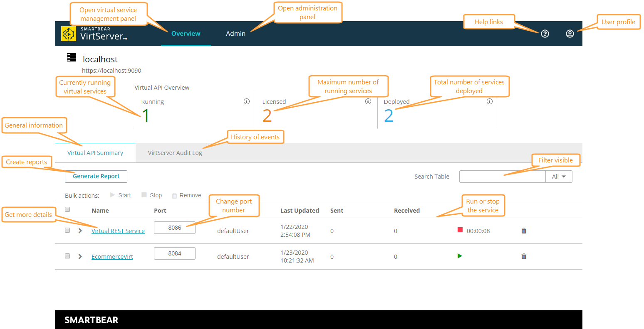Open the Admin panel tab
The height and width of the screenshot is (329, 644).
point(236,34)
